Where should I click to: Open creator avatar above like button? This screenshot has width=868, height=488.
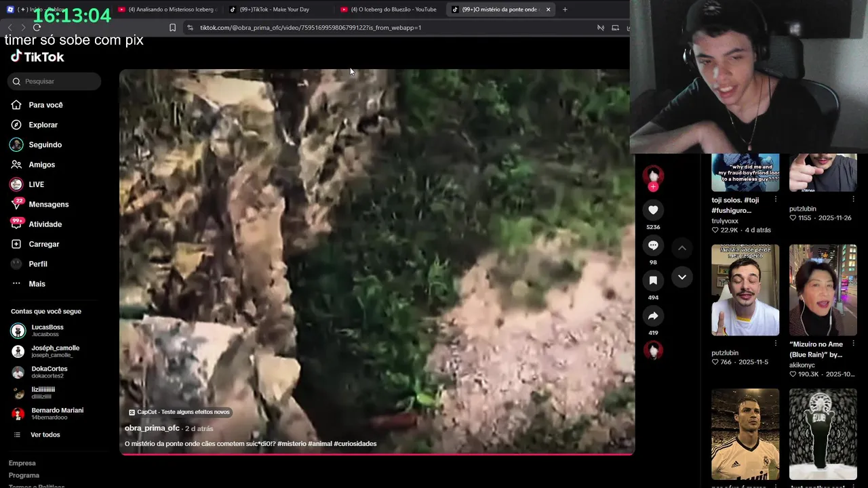pyautogui.click(x=653, y=176)
